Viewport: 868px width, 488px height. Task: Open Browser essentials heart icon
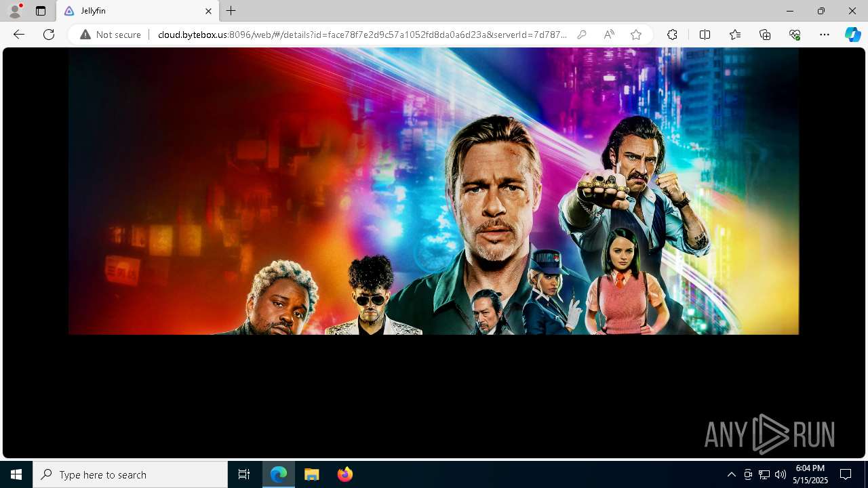click(795, 35)
